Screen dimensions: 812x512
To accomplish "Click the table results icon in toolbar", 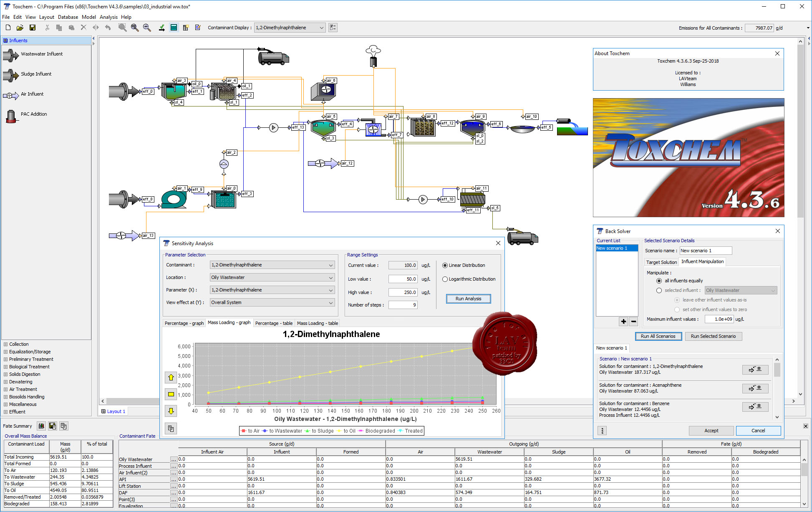I will point(186,28).
